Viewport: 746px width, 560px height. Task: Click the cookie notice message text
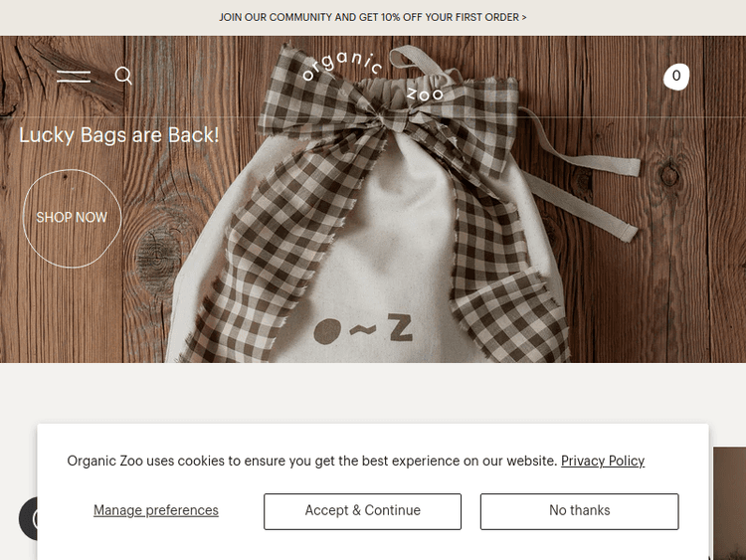312,461
